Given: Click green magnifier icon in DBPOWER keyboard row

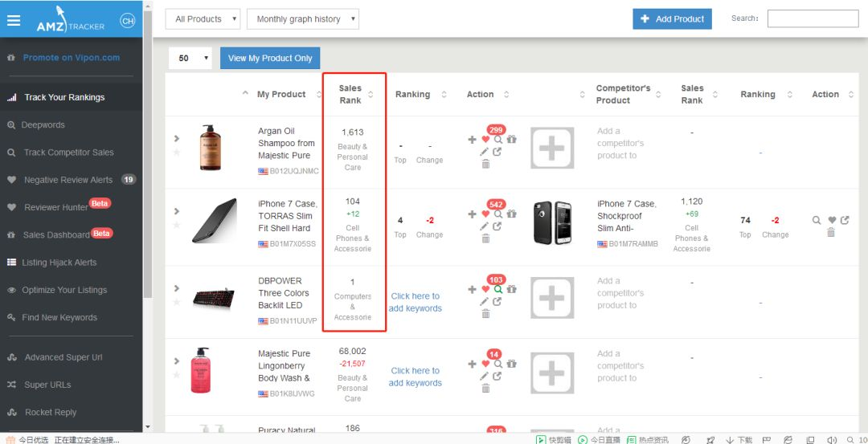Looking at the screenshot, I should (x=498, y=289).
